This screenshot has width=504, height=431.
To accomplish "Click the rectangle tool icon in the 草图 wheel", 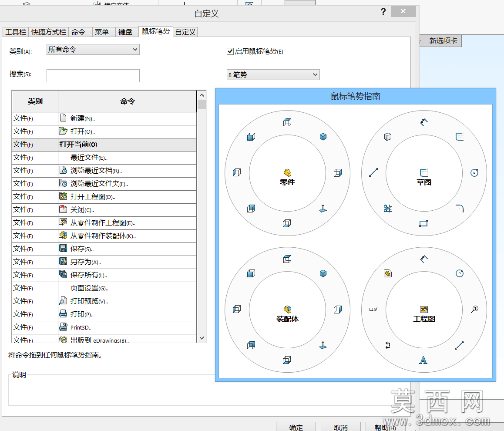I will click(423, 223).
